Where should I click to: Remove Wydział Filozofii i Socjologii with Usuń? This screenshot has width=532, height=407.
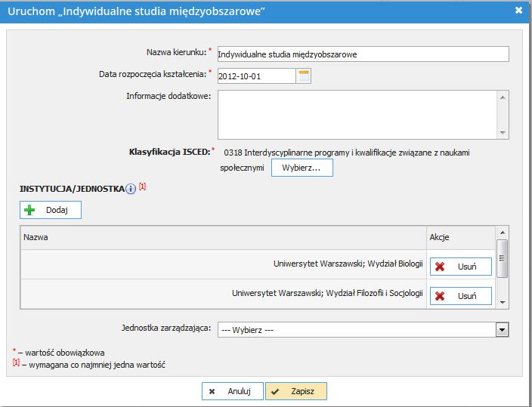(x=461, y=296)
